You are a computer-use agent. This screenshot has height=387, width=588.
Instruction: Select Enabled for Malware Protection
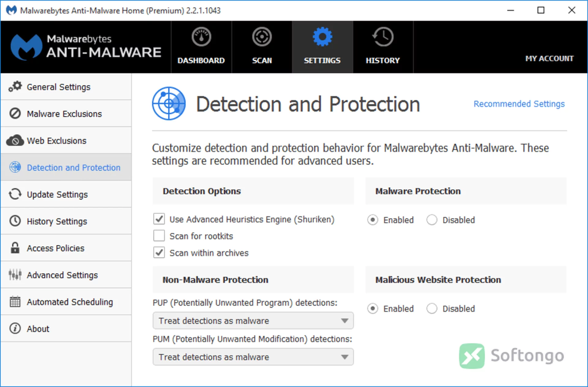coord(373,220)
